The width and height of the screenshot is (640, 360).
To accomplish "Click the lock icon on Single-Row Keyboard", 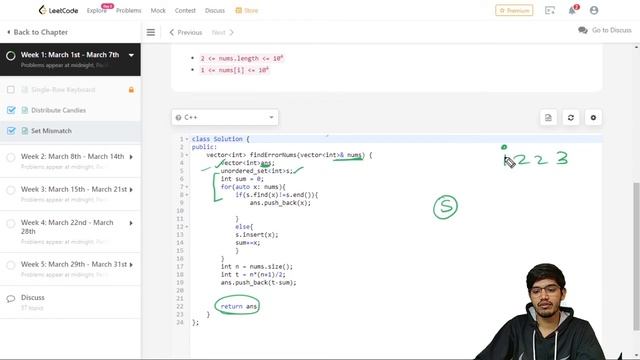I will pos(131,89).
